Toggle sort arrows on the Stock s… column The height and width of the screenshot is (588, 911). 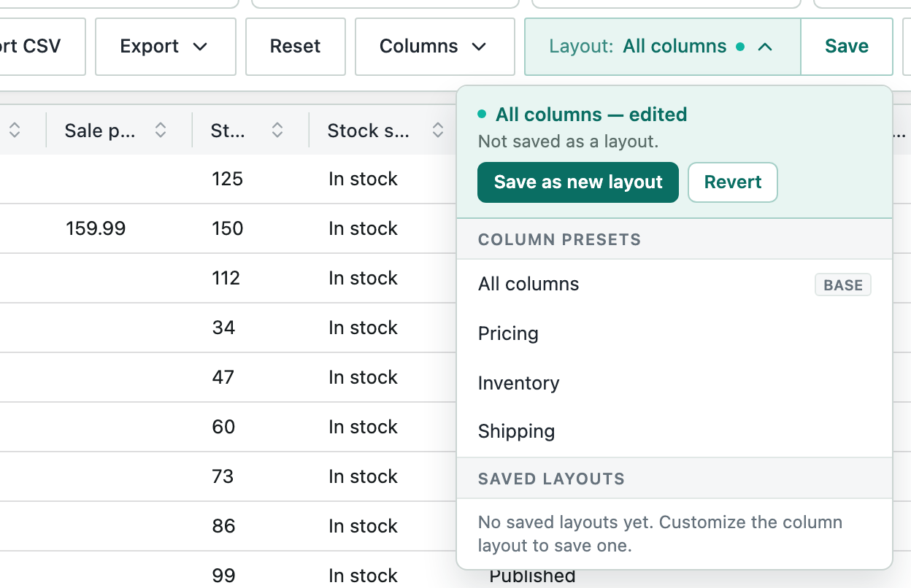(438, 131)
